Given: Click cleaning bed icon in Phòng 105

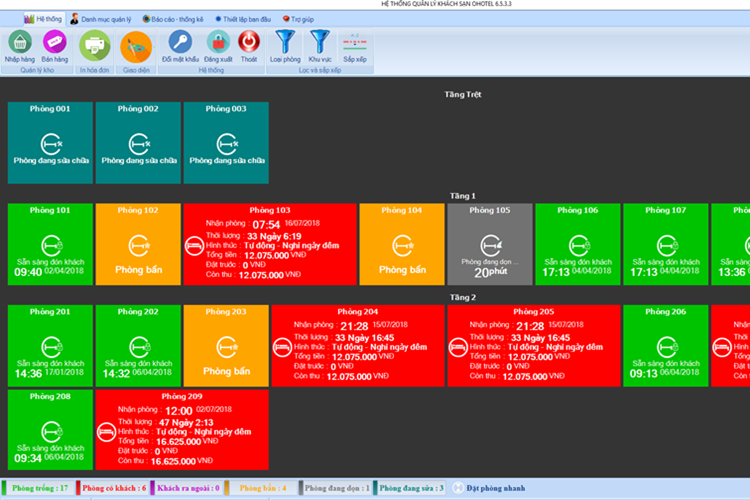Looking at the screenshot, I should [491, 245].
